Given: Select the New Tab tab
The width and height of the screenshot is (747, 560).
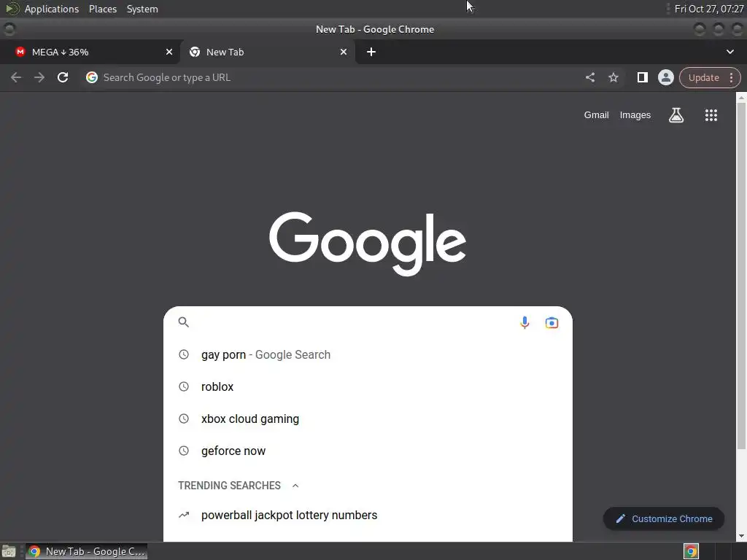Looking at the screenshot, I should 267,52.
